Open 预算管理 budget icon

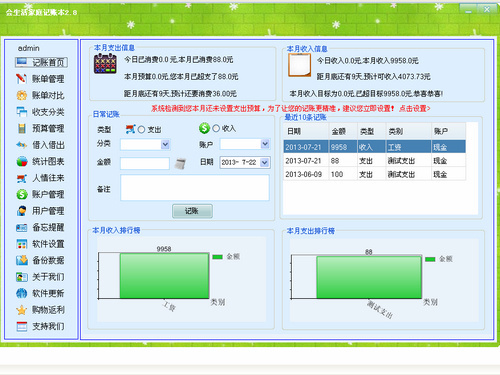(22, 128)
